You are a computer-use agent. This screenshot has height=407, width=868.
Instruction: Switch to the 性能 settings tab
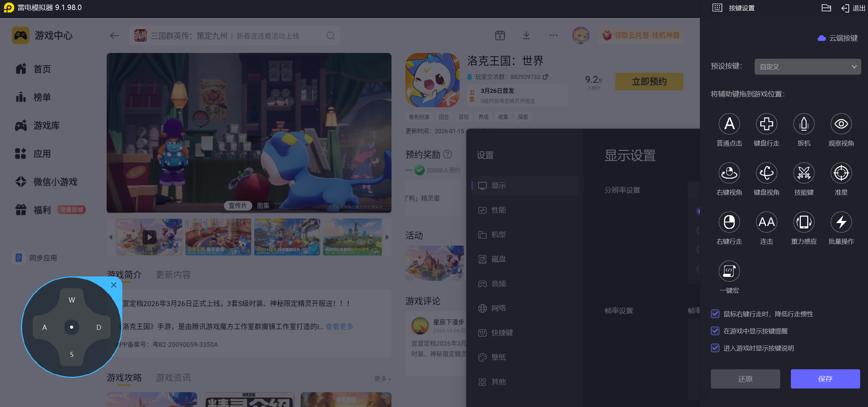pyautogui.click(x=498, y=210)
